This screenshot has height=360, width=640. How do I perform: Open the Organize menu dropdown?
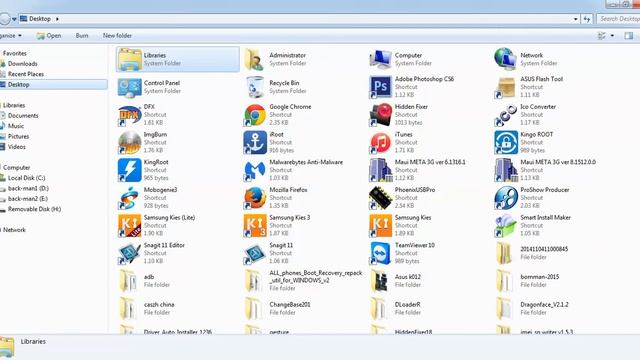click(x=11, y=36)
